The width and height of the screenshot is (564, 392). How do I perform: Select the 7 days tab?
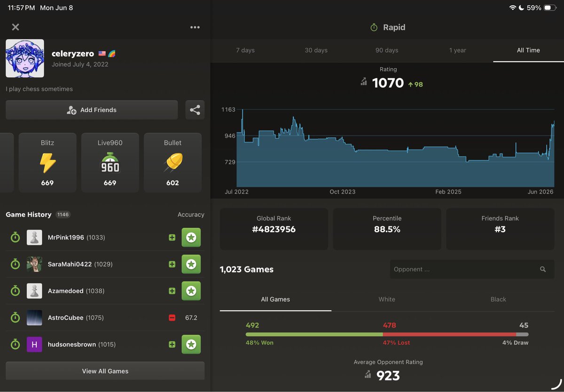(x=245, y=50)
